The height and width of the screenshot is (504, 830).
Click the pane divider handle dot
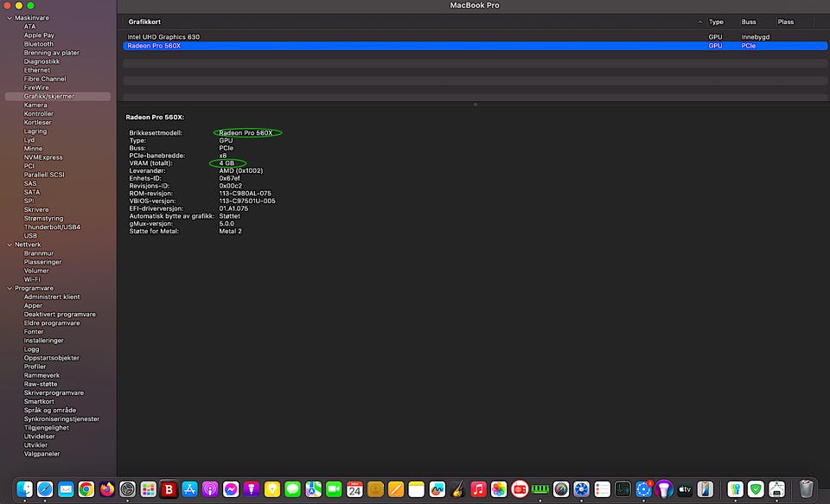point(474,105)
